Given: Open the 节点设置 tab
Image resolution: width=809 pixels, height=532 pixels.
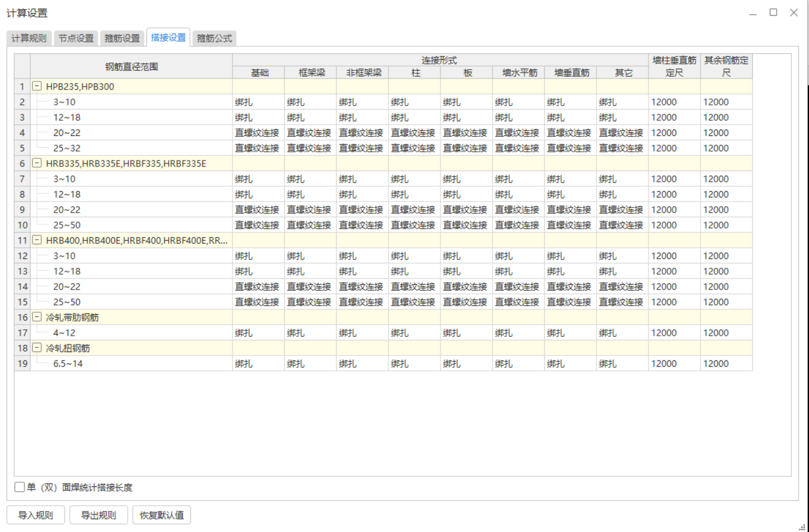Looking at the screenshot, I should click(76, 38).
